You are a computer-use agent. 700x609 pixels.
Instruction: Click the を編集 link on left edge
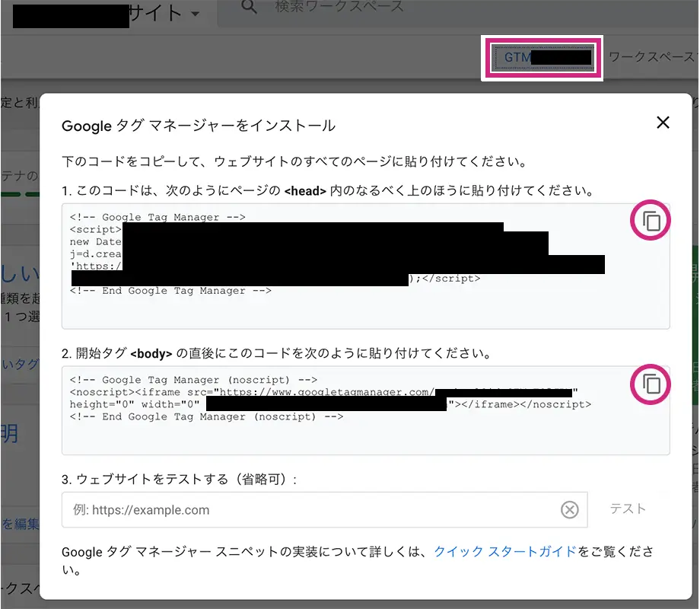pyautogui.click(x=20, y=524)
